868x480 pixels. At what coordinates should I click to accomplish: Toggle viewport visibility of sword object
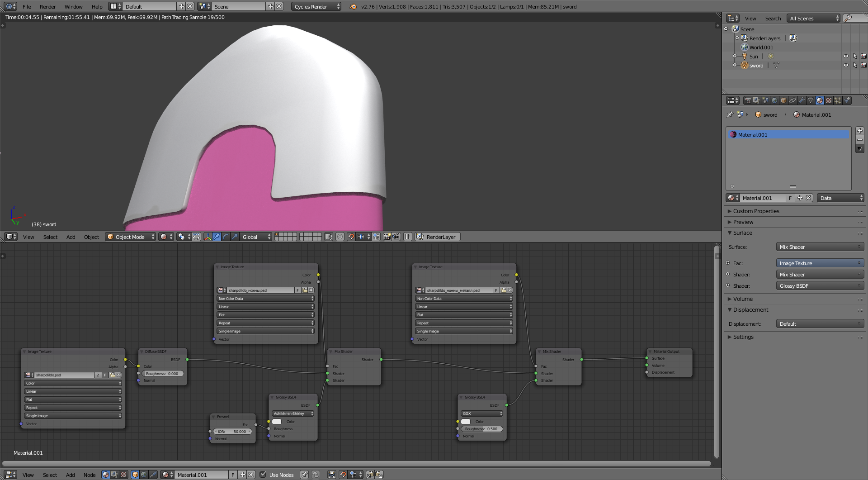click(845, 66)
